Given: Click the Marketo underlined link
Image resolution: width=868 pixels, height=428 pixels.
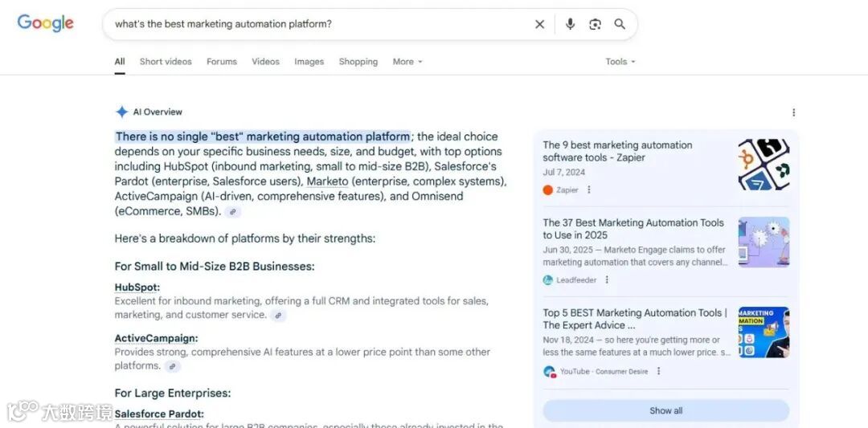Looking at the screenshot, I should point(328,181).
